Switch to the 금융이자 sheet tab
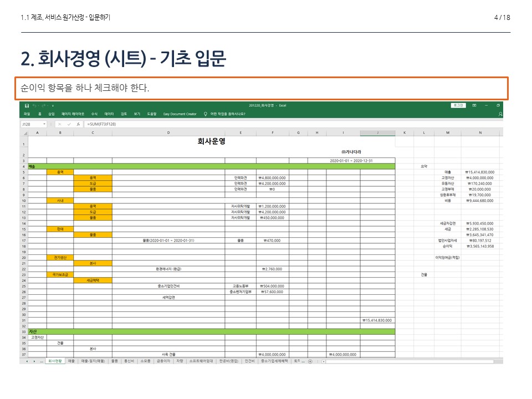 [x=163, y=361]
